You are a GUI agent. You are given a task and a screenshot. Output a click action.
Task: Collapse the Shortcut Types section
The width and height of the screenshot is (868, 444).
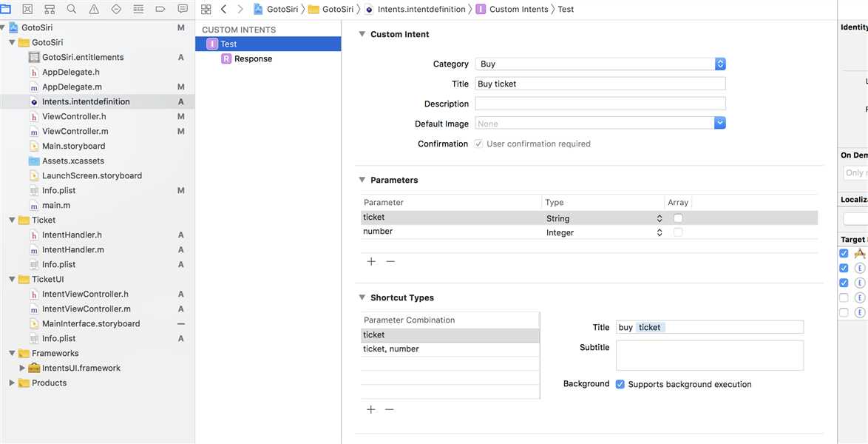tap(362, 297)
